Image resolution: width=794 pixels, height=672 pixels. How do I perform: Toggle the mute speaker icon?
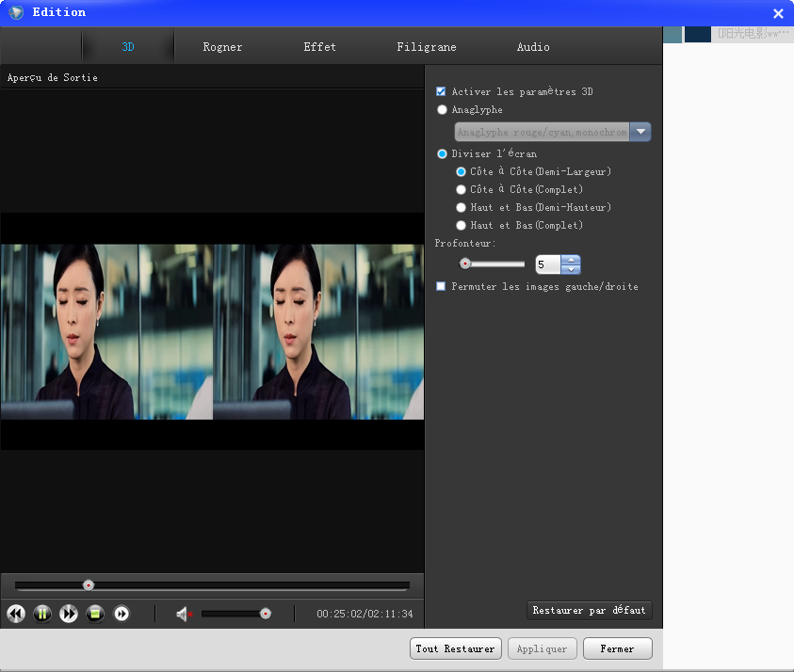(184, 615)
